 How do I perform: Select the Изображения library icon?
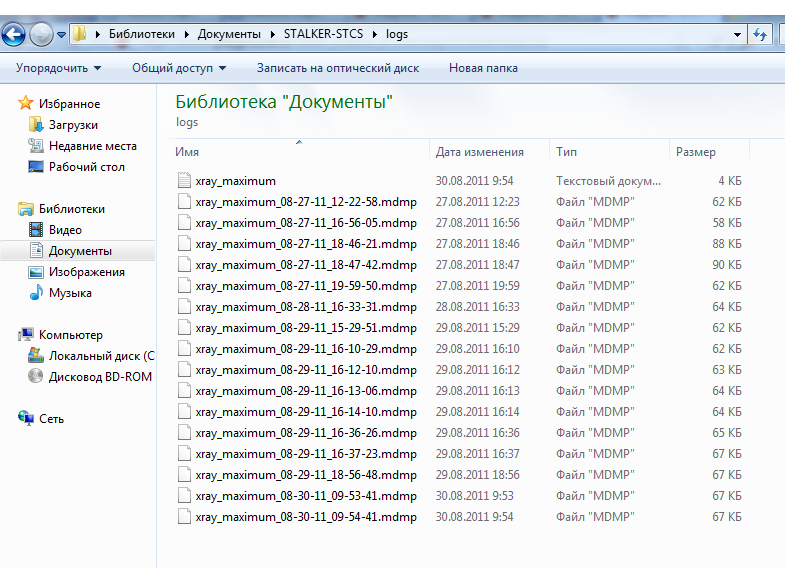[36, 272]
